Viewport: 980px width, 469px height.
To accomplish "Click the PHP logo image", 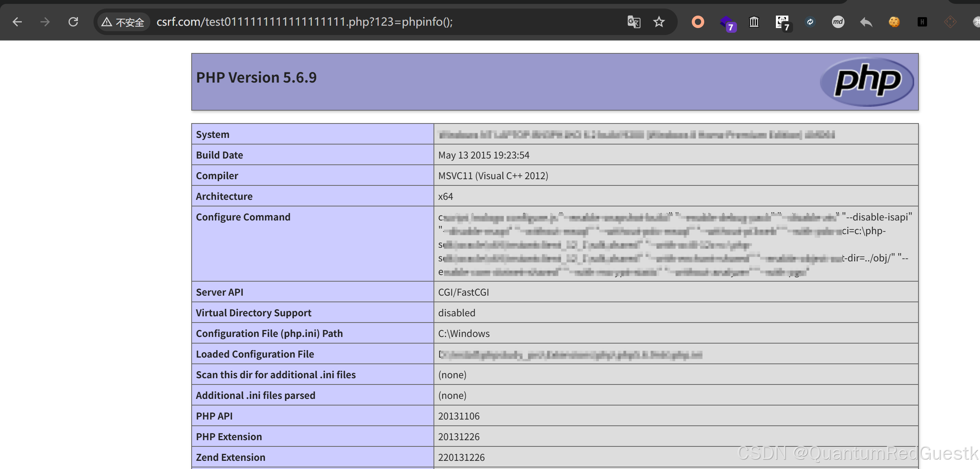I will click(867, 81).
